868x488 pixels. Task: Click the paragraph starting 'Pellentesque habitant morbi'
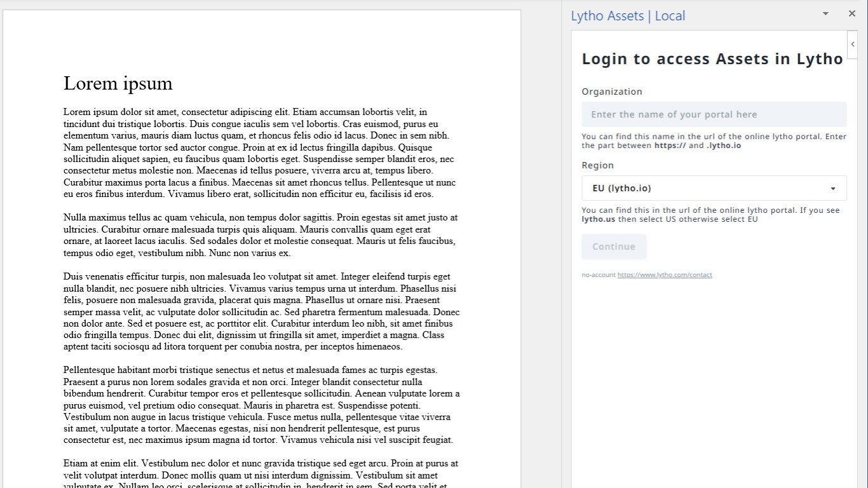261,405
